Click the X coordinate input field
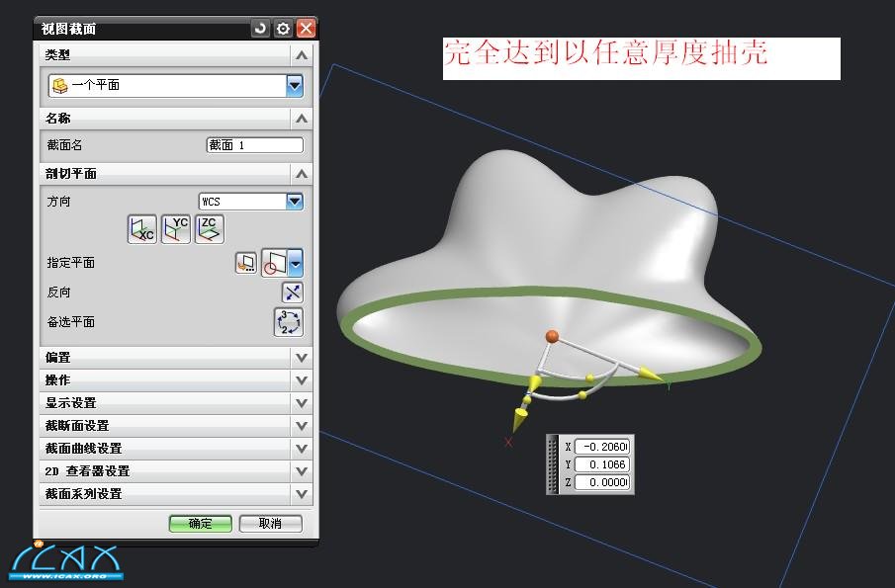 click(x=601, y=447)
